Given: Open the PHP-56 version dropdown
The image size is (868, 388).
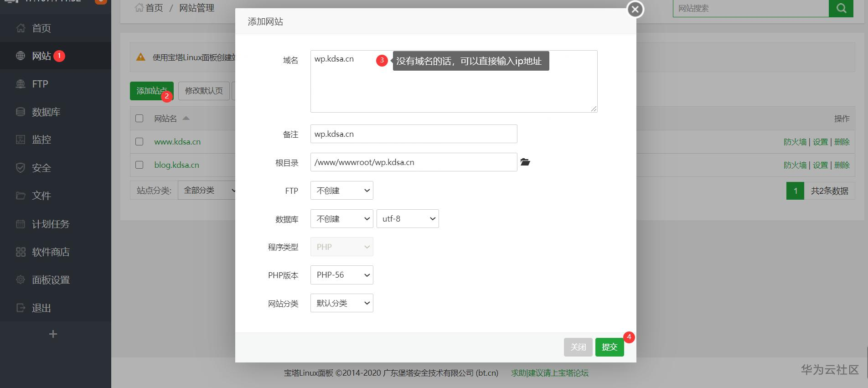Looking at the screenshot, I should coord(342,275).
